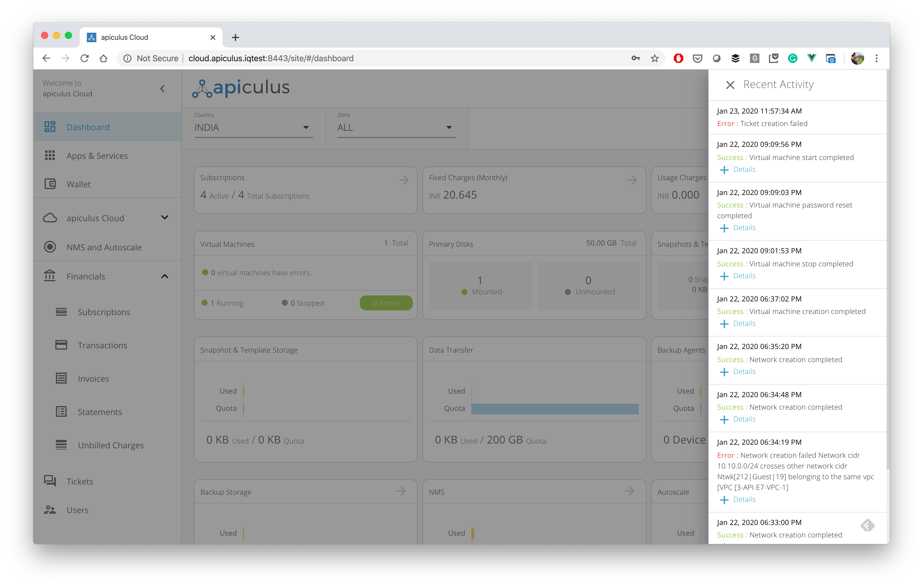The height and width of the screenshot is (588, 923).
Task: Click the cloud icon beside apiculus Cloud
Action: (x=50, y=218)
